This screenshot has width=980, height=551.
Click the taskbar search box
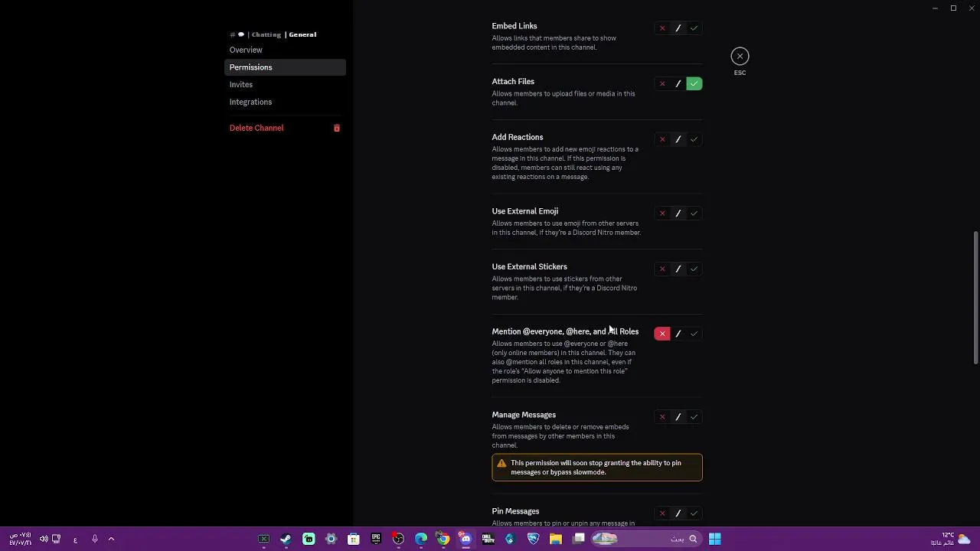click(x=647, y=539)
